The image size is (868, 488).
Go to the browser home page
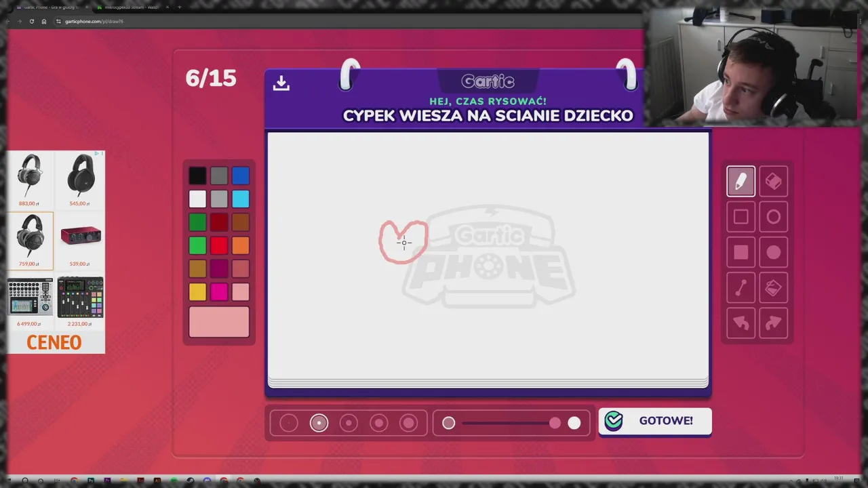pos(44,21)
